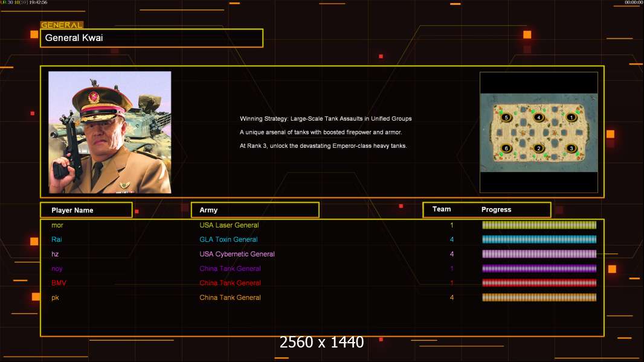Select player name hz in the list
Image resolution: width=644 pixels, height=362 pixels.
point(55,254)
